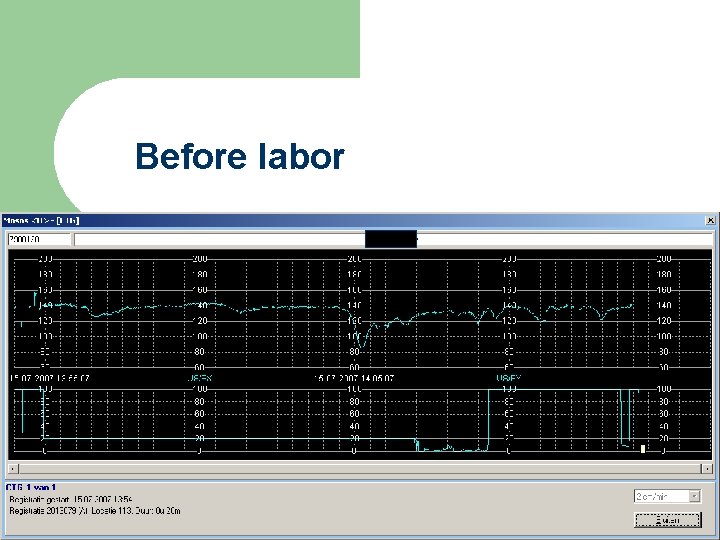Click the Sluiten button
The height and width of the screenshot is (540, 720).
pos(668,520)
